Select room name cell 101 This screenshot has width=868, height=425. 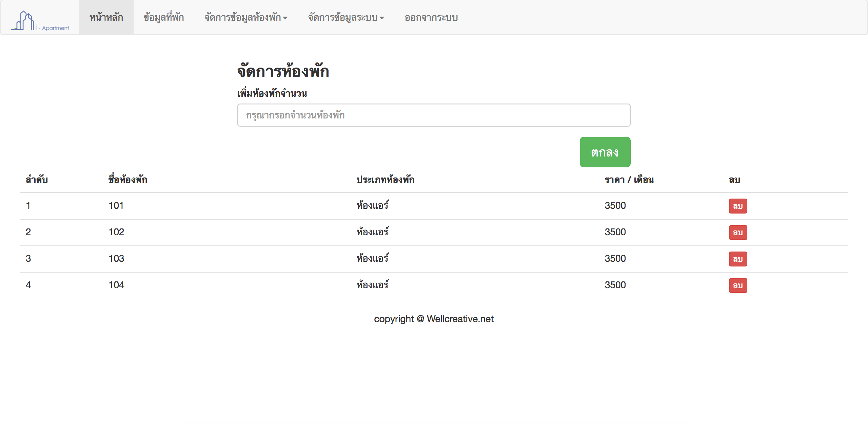(x=116, y=206)
